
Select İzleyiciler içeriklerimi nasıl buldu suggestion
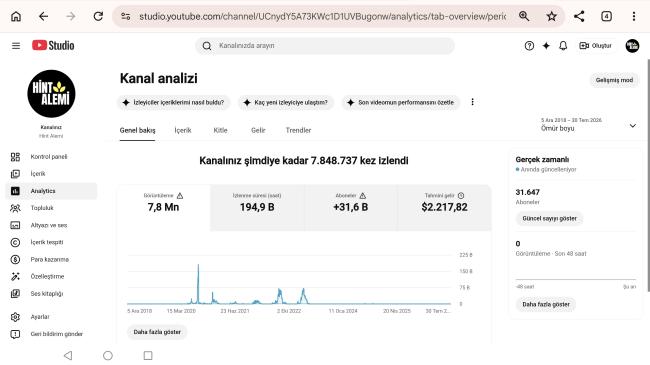[x=174, y=102]
